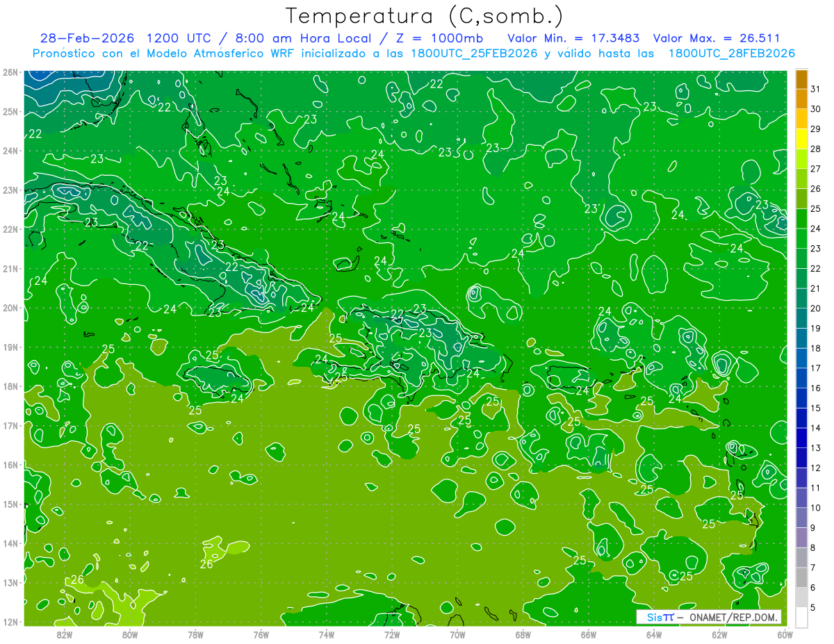This screenshot has width=834, height=644.
Task: Click the dark blue legend swatch between 13 and 14
Action: click(801, 438)
